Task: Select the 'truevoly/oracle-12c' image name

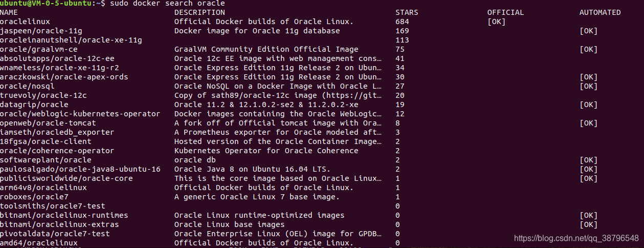Action: click(43, 95)
